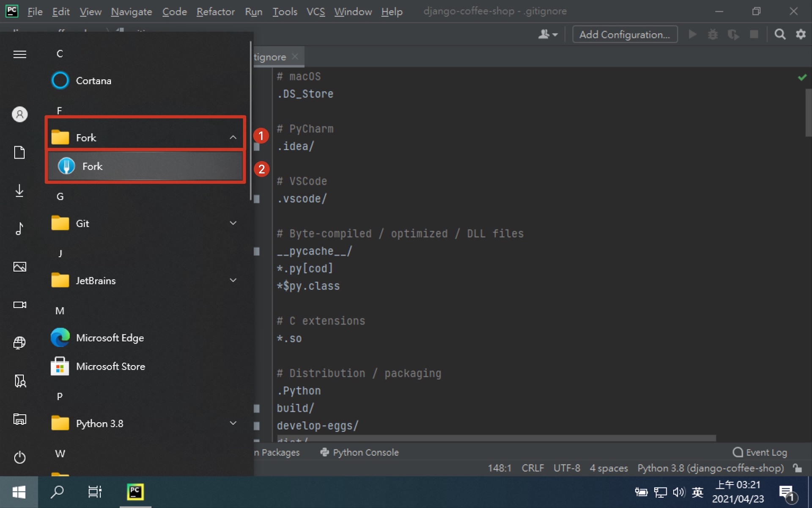The width and height of the screenshot is (812, 508).
Task: Expand the Git folder group
Action: [233, 223]
